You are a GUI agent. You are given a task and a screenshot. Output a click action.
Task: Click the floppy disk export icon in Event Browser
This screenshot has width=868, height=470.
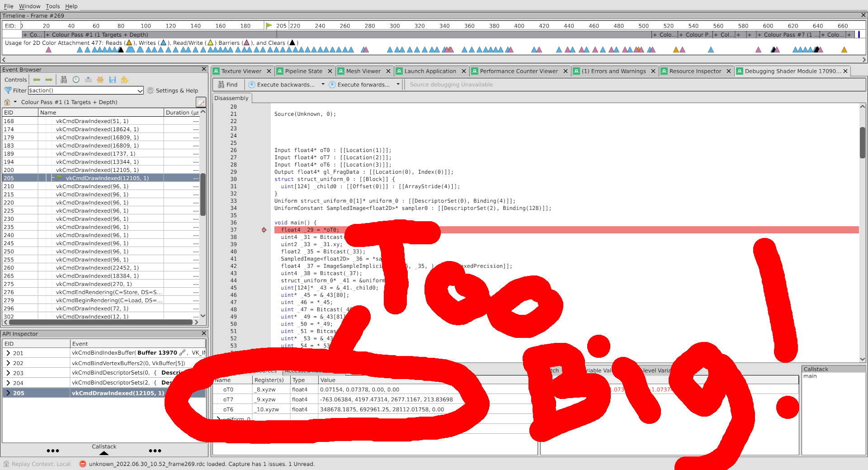click(x=113, y=80)
